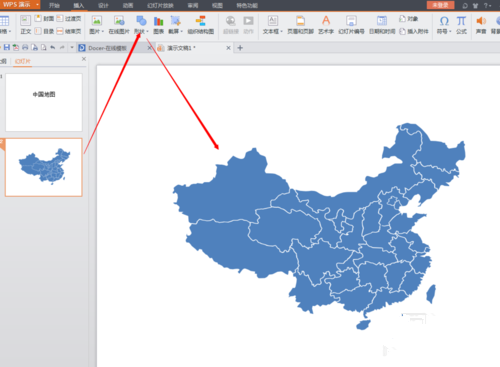Screen dimensions: 500x367
Task: Click the 过渡页 transition page icon
Action: pos(60,18)
